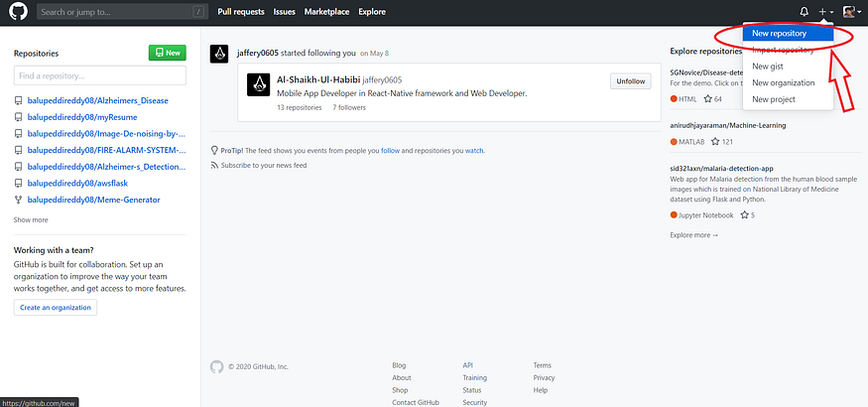The width and height of the screenshot is (868, 407).
Task: Open balupeddireddy08/myResume repository
Action: (82, 117)
